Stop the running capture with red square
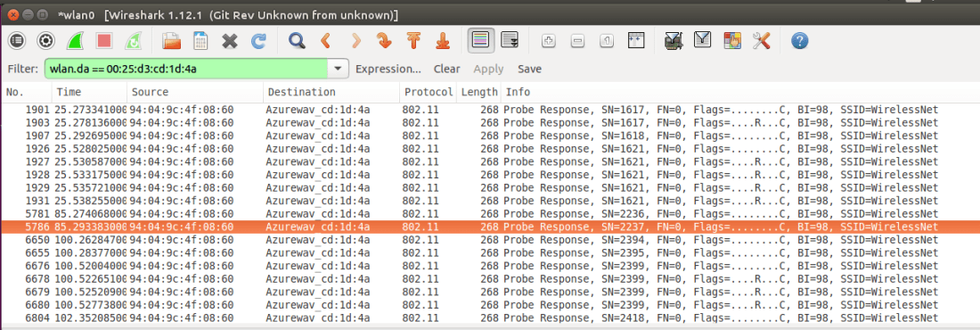 pyautogui.click(x=104, y=41)
